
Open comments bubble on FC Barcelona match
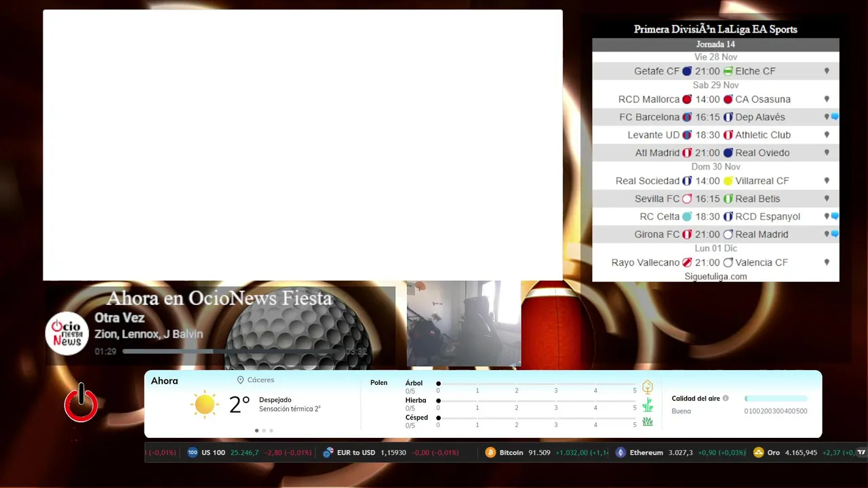click(835, 117)
